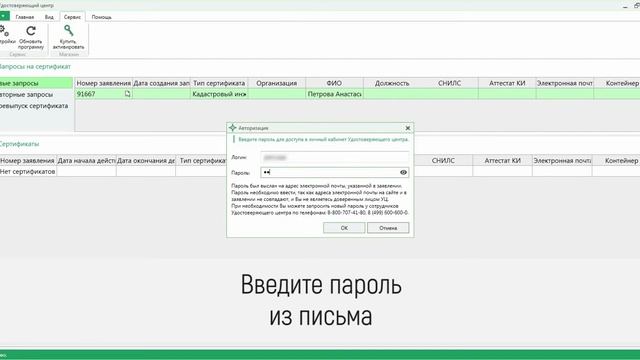Viewport: 640px width, 360px height.
Task: Click Номер заявления header in certificates table
Action: pos(28,161)
